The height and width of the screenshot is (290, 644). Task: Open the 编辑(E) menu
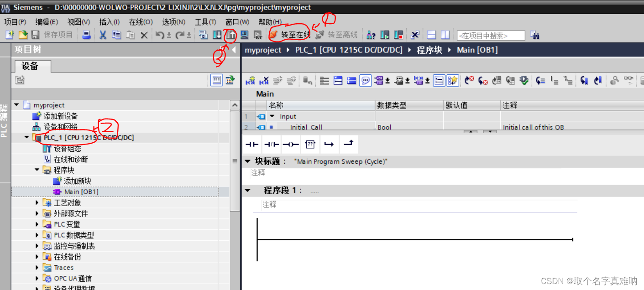[x=47, y=22]
